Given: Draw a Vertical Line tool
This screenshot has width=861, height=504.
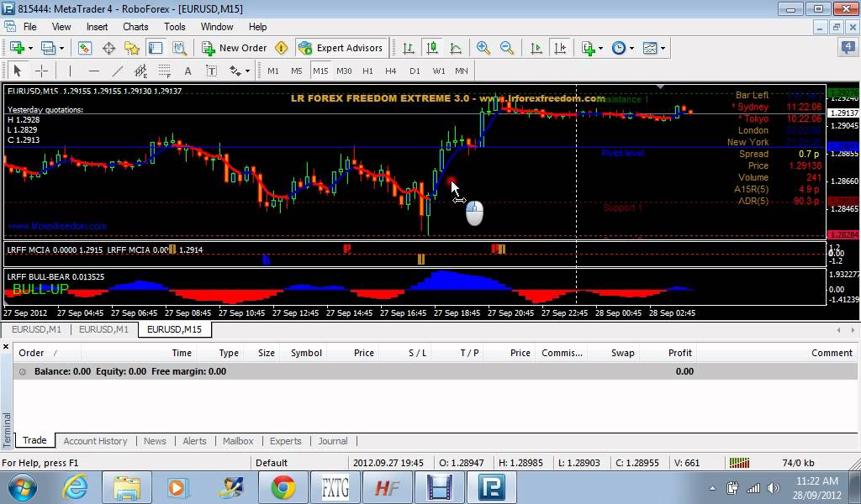Looking at the screenshot, I should pyautogui.click(x=70, y=71).
